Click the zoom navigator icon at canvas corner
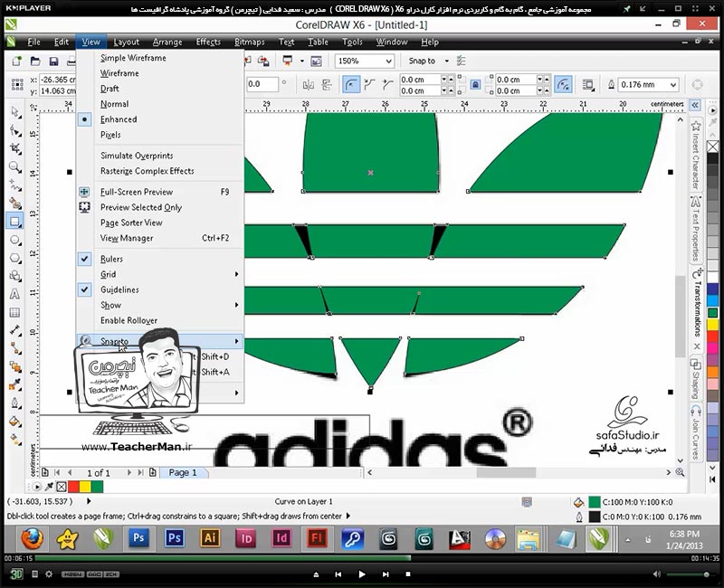Screen dimensions: 724x588 click(681, 472)
